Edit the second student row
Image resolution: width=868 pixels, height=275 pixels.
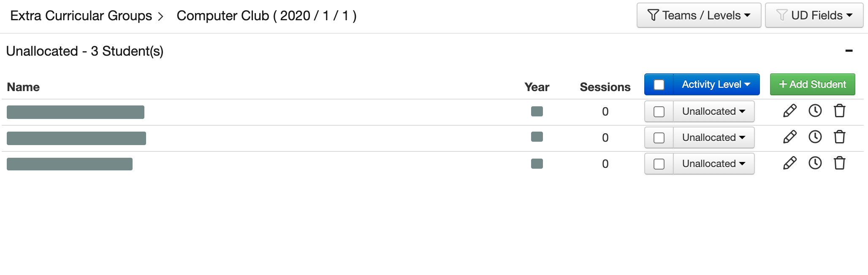tap(789, 137)
